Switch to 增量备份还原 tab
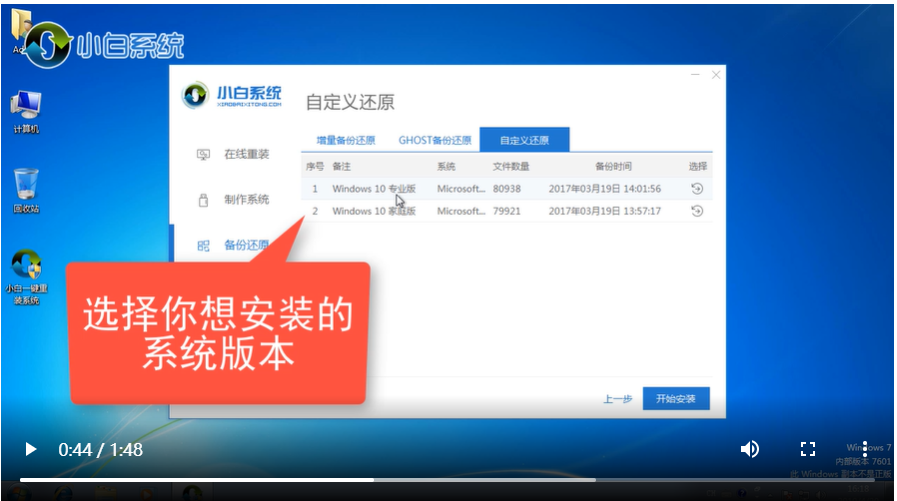897x501 pixels. tap(346, 140)
